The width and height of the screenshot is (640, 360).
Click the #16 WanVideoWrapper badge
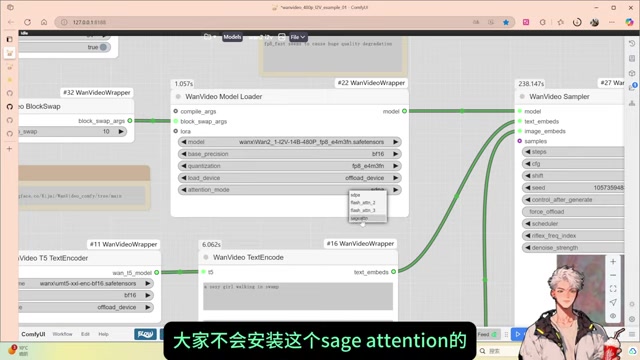click(x=360, y=244)
